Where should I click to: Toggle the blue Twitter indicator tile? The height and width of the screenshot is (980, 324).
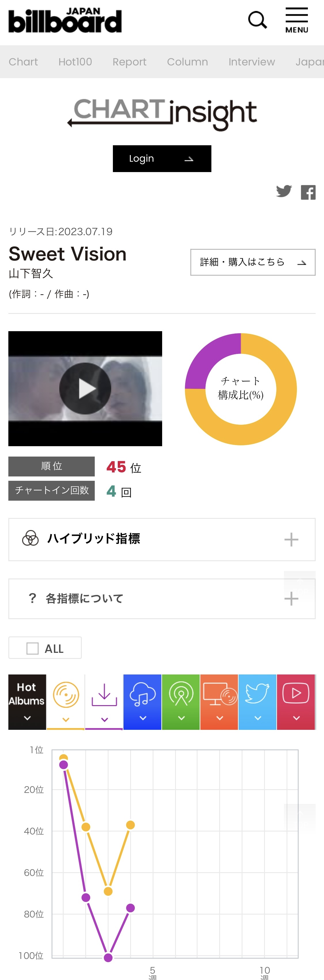pos(257,702)
